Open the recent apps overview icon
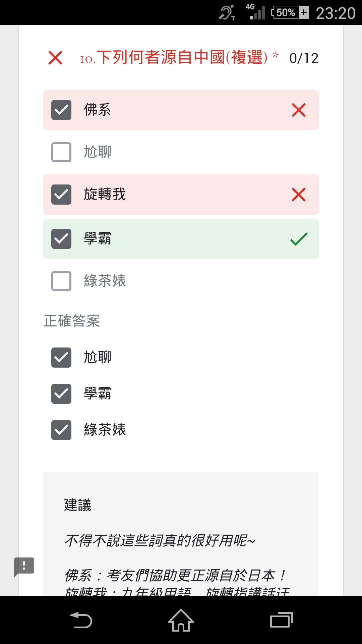The width and height of the screenshot is (362, 644). click(281, 620)
